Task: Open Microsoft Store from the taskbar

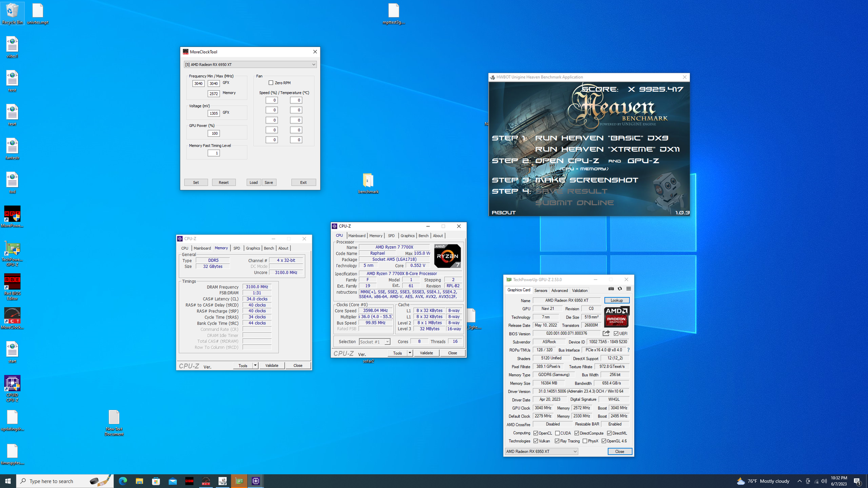Action: [156, 481]
